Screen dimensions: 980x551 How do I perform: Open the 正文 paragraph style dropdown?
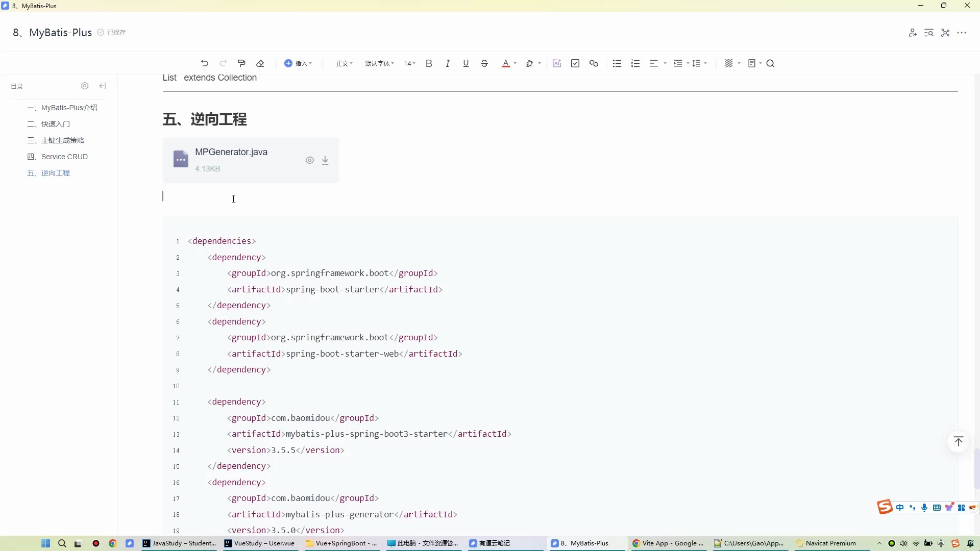point(345,63)
